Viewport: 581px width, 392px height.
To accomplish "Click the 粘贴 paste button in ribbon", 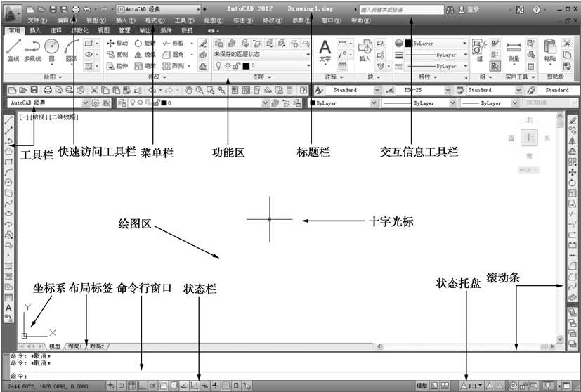I will coord(550,51).
